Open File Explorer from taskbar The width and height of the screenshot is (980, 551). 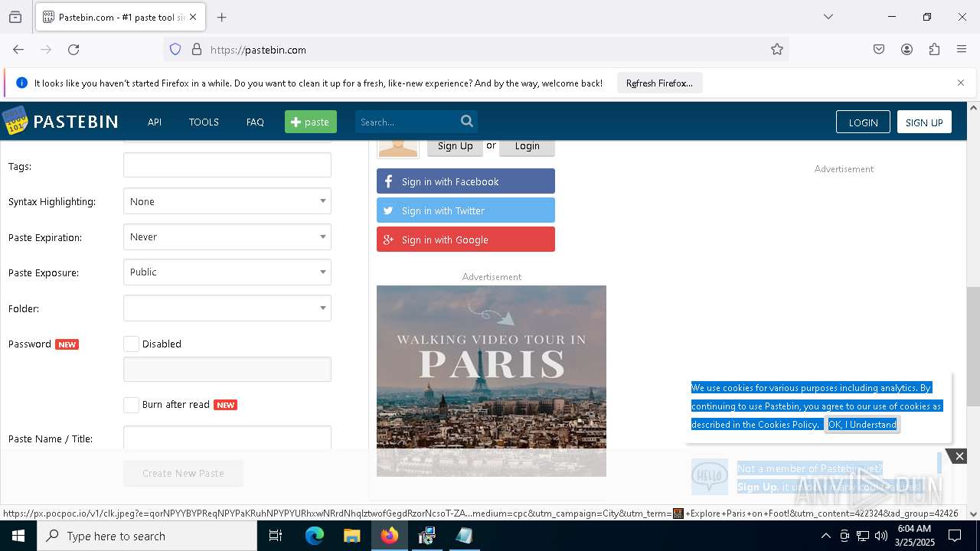pos(352,536)
